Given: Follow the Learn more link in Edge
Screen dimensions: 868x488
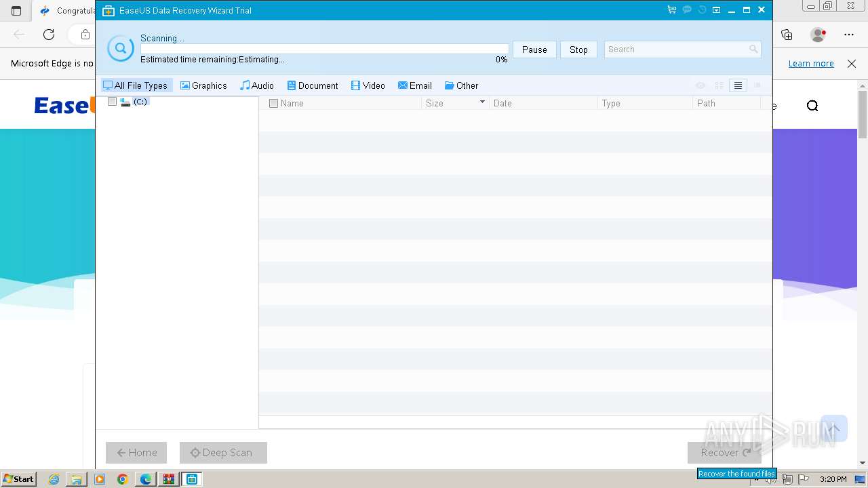Looking at the screenshot, I should (811, 64).
